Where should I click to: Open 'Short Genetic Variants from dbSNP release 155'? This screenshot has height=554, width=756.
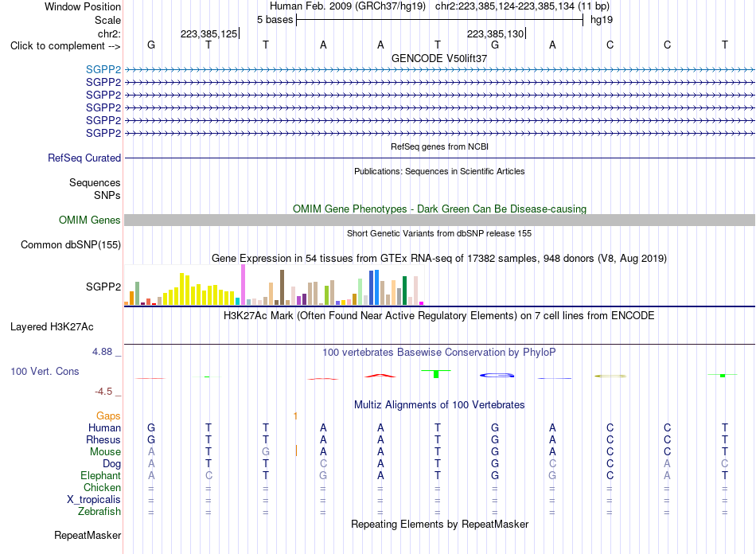[439, 233]
